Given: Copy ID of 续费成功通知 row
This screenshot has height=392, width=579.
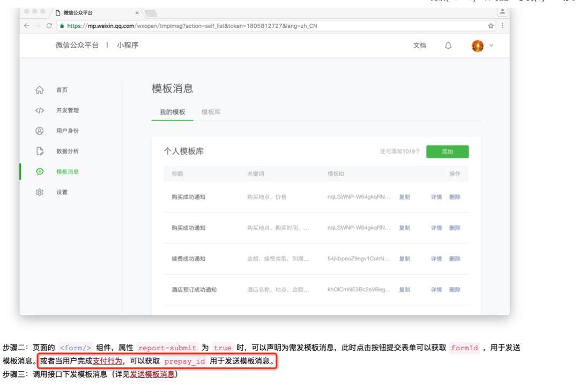Looking at the screenshot, I should (405, 259).
